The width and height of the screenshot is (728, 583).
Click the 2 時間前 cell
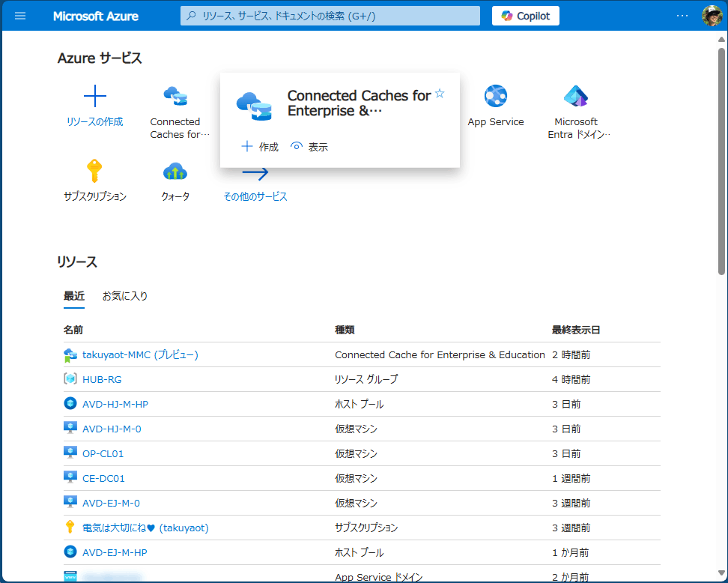click(571, 355)
